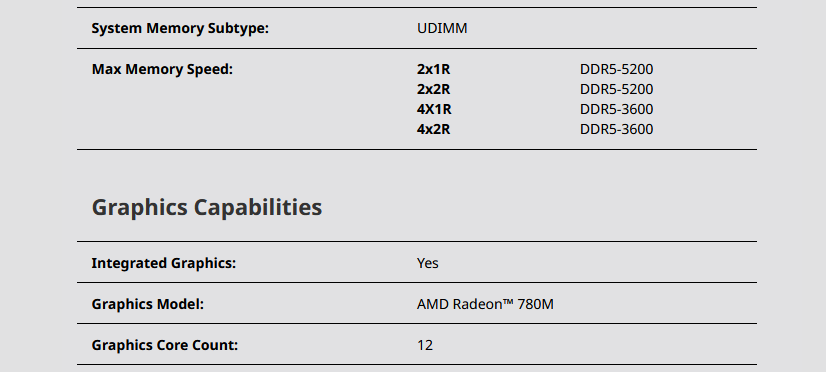Click the word Capabilities in the heading
Image resolution: width=826 pixels, height=372 pixels.
tap(258, 208)
